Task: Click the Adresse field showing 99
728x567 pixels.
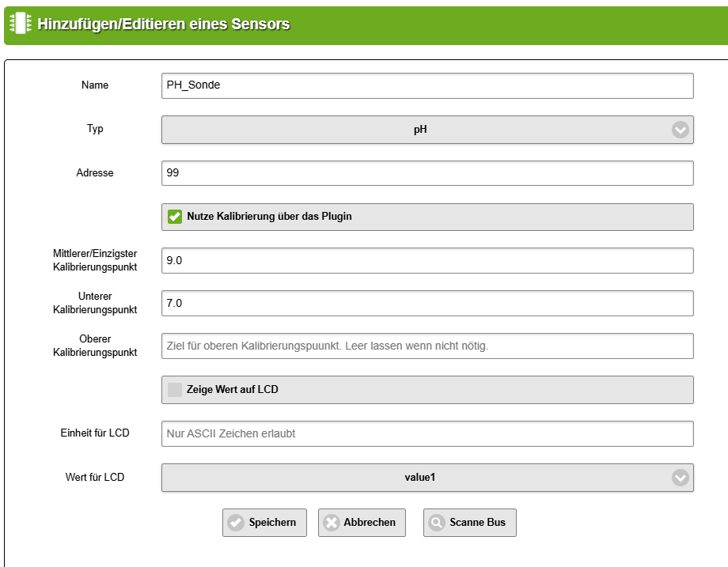Action: pos(427,173)
